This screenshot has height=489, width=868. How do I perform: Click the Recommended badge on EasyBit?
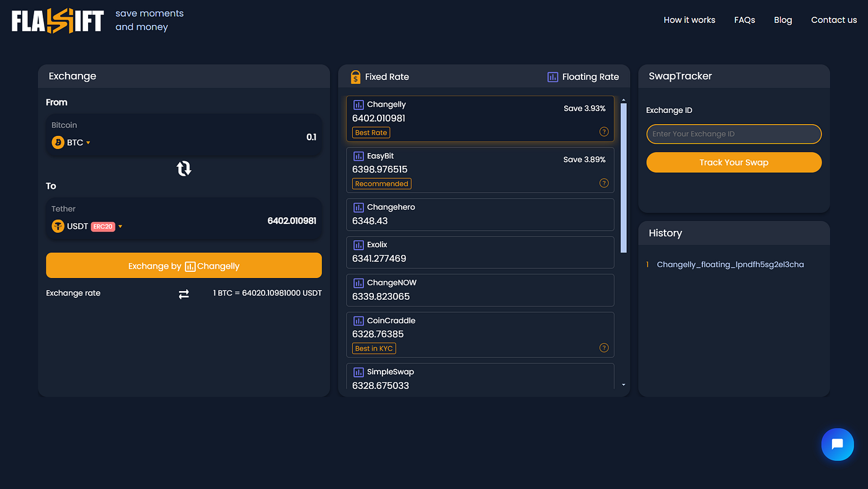(x=382, y=184)
